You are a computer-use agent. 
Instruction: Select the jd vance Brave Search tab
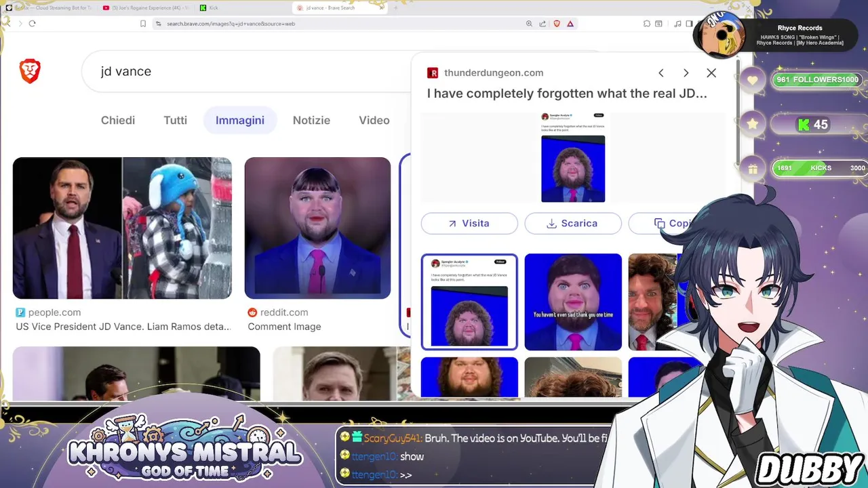coord(336,7)
